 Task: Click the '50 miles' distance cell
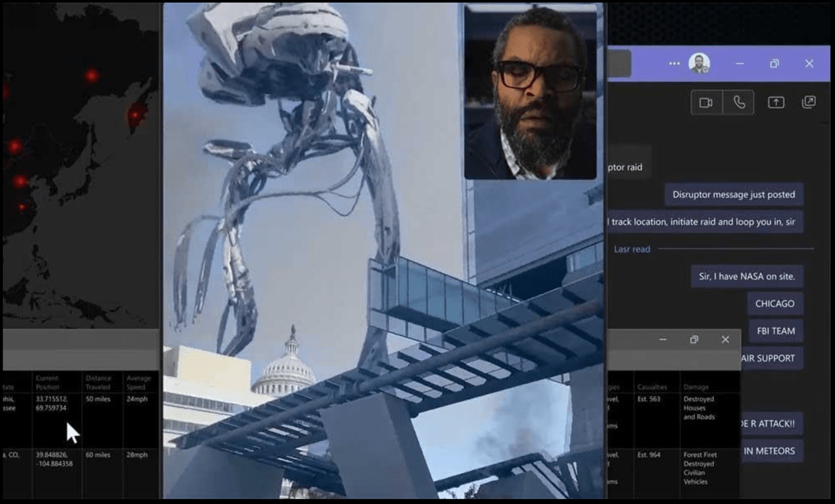98,399
